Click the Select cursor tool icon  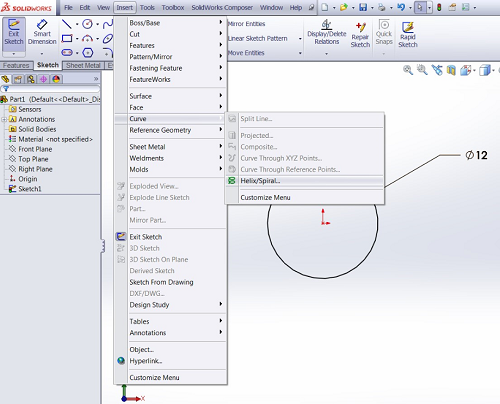click(x=420, y=7)
